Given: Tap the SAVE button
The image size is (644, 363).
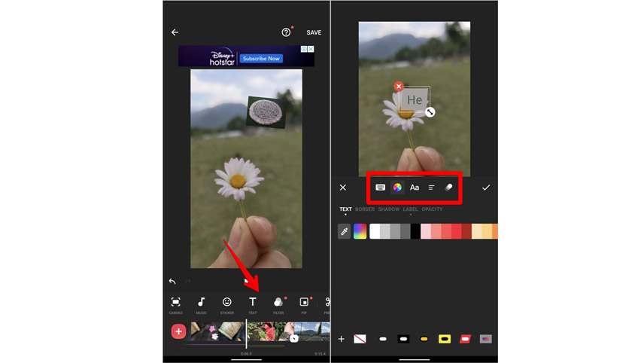Looking at the screenshot, I should pyautogui.click(x=314, y=32).
